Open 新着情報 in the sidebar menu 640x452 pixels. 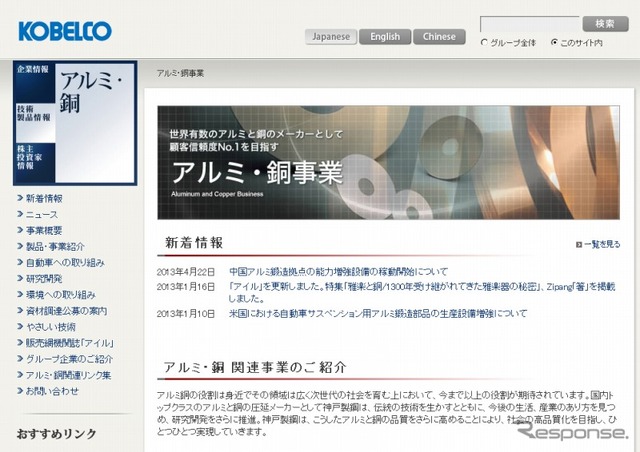[x=44, y=198]
